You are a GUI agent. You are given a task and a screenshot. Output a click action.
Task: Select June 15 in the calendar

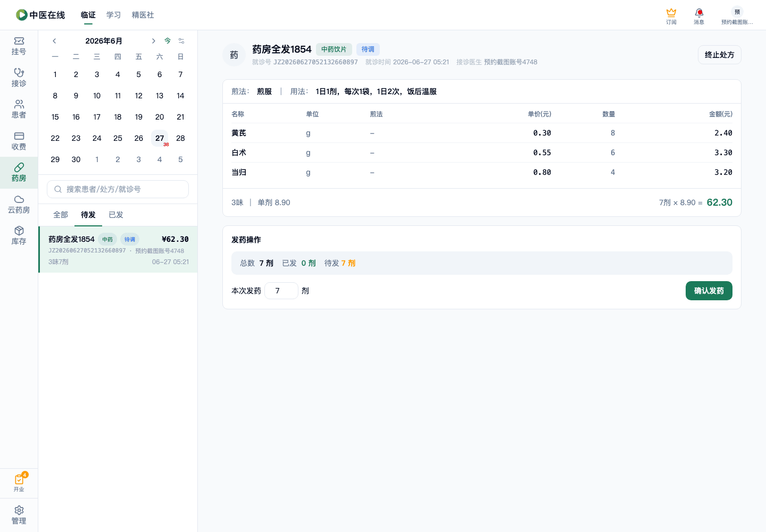55,117
